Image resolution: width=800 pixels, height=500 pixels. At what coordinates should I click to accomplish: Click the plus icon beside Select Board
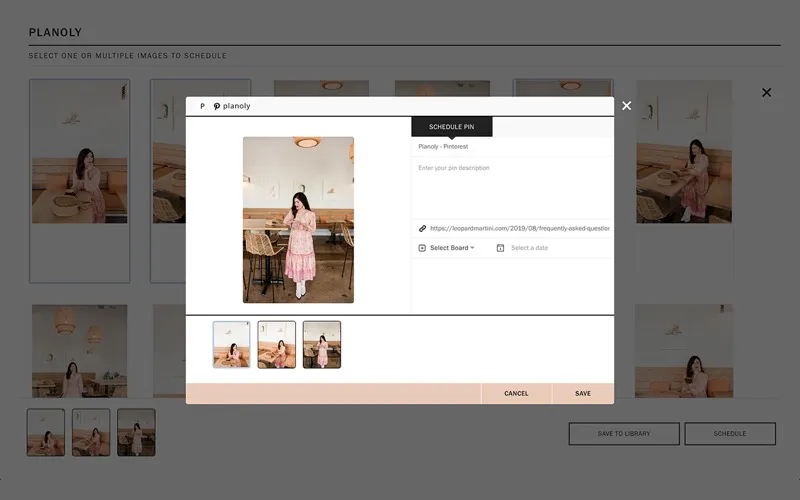(422, 248)
